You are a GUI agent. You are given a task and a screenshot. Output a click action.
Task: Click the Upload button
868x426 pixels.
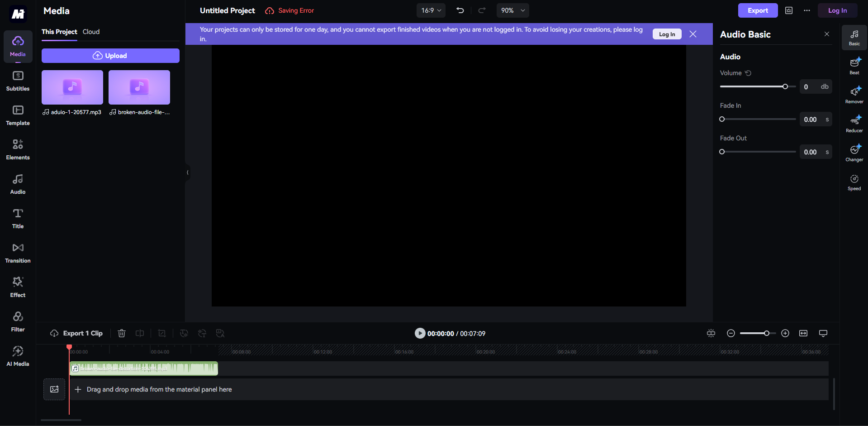pyautogui.click(x=110, y=56)
